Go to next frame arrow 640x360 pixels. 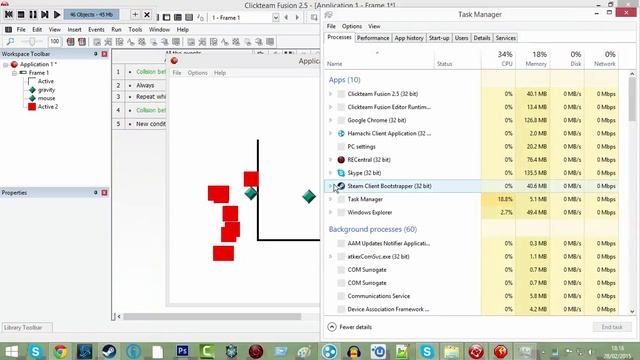click(x=297, y=18)
